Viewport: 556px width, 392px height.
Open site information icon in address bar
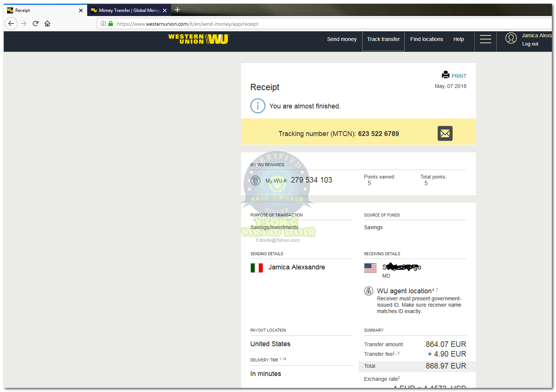pos(103,23)
